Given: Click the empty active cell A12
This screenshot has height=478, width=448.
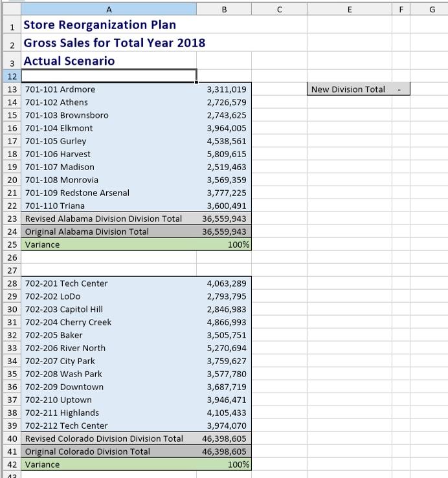Looking at the screenshot, I should (x=109, y=76).
